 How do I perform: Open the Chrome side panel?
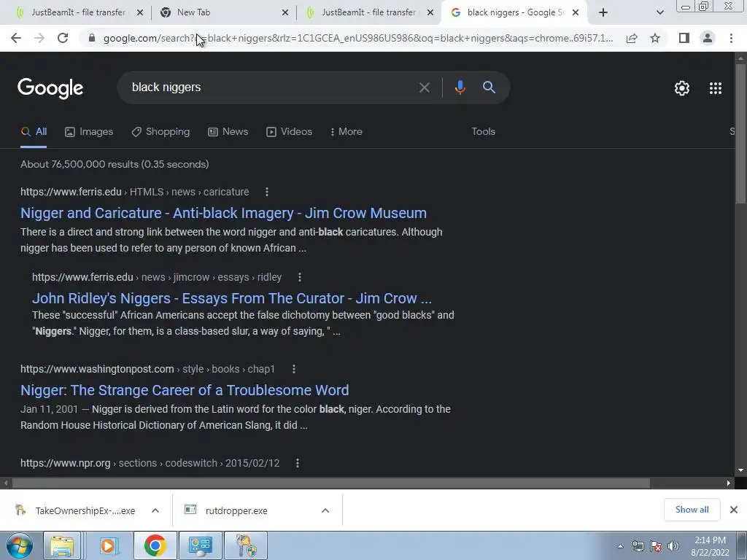click(684, 38)
